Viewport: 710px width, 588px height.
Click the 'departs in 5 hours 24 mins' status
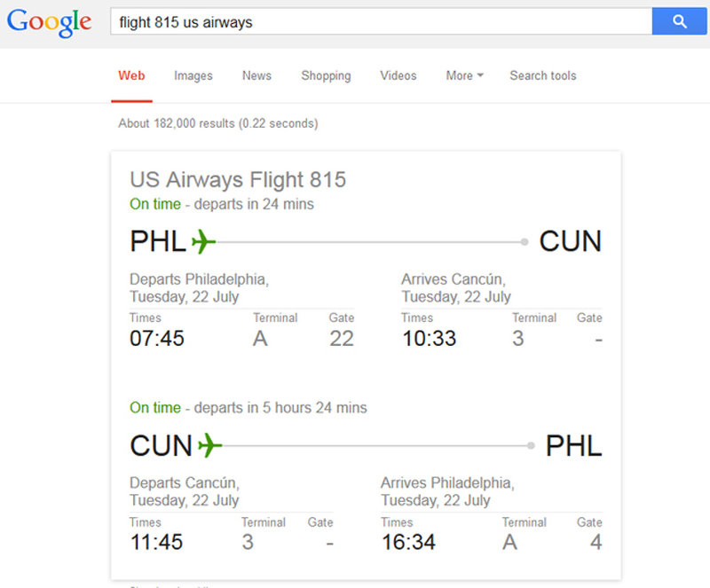coord(280,407)
